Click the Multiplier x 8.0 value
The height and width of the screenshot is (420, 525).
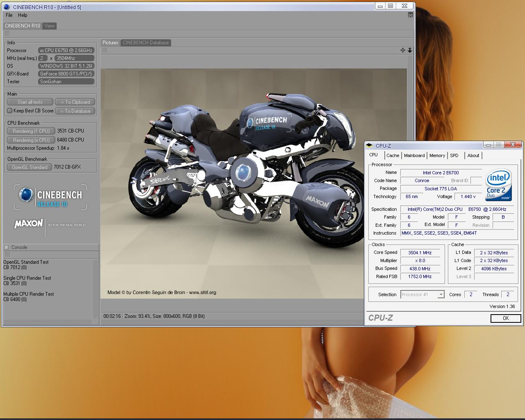point(420,260)
